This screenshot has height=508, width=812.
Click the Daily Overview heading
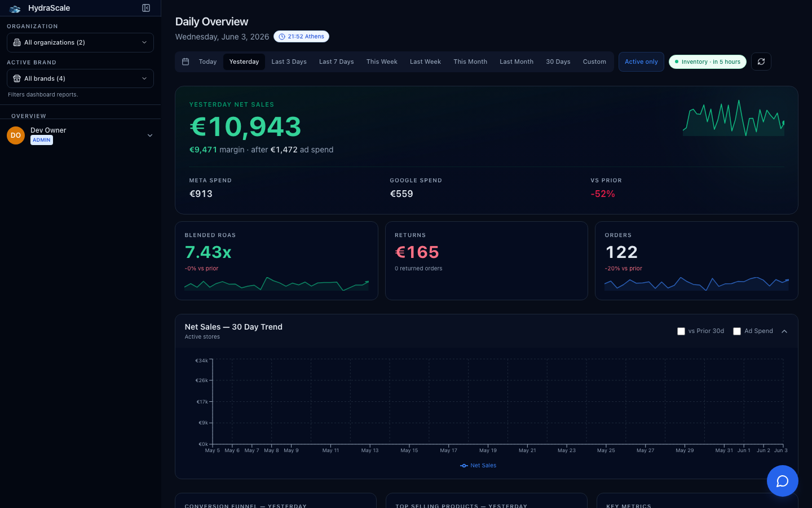(211, 21)
